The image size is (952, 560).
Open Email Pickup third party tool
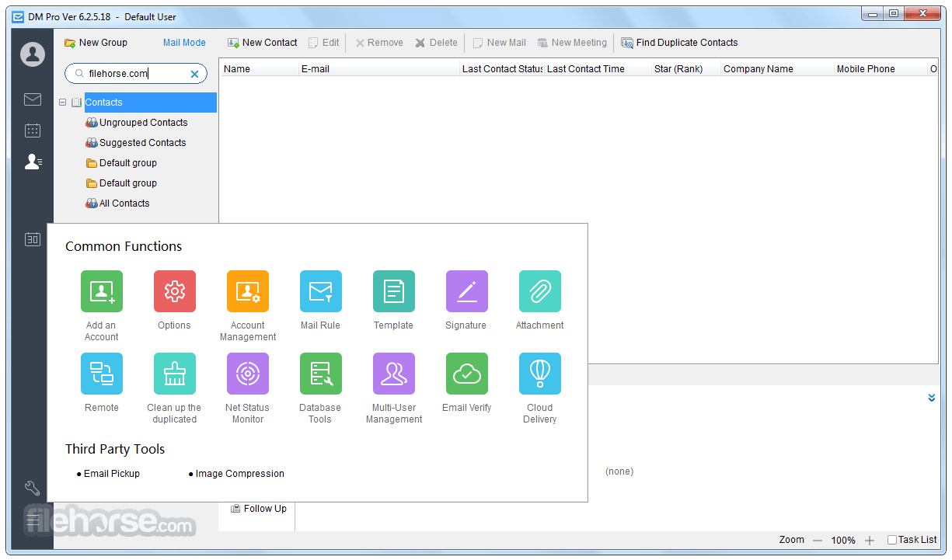112,474
